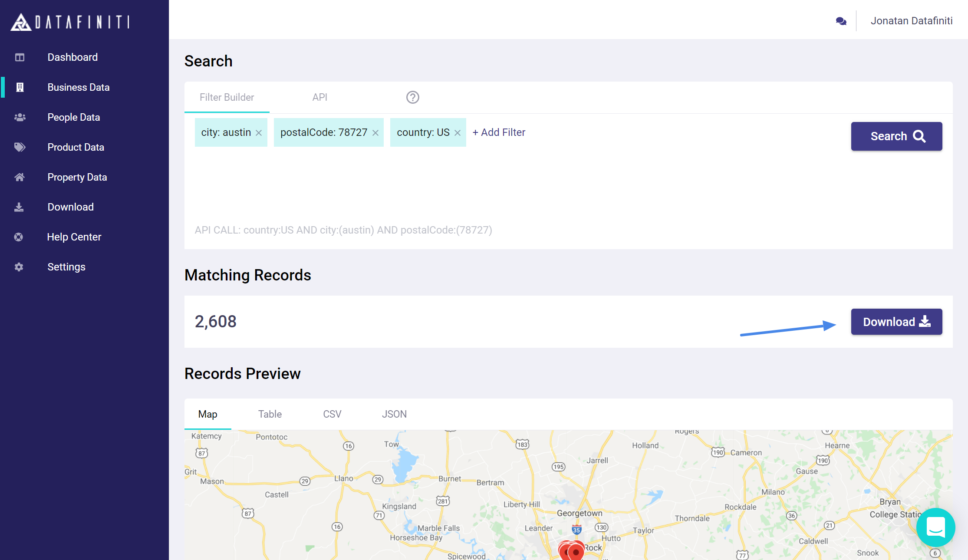This screenshot has height=560, width=968.
Task: Click the help question mark icon
Action: (412, 97)
